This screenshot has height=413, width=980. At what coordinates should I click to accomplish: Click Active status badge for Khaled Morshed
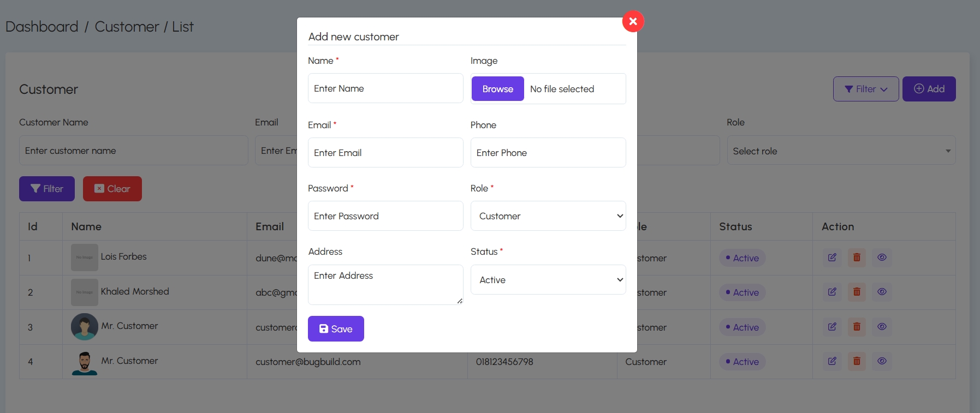pyautogui.click(x=743, y=292)
